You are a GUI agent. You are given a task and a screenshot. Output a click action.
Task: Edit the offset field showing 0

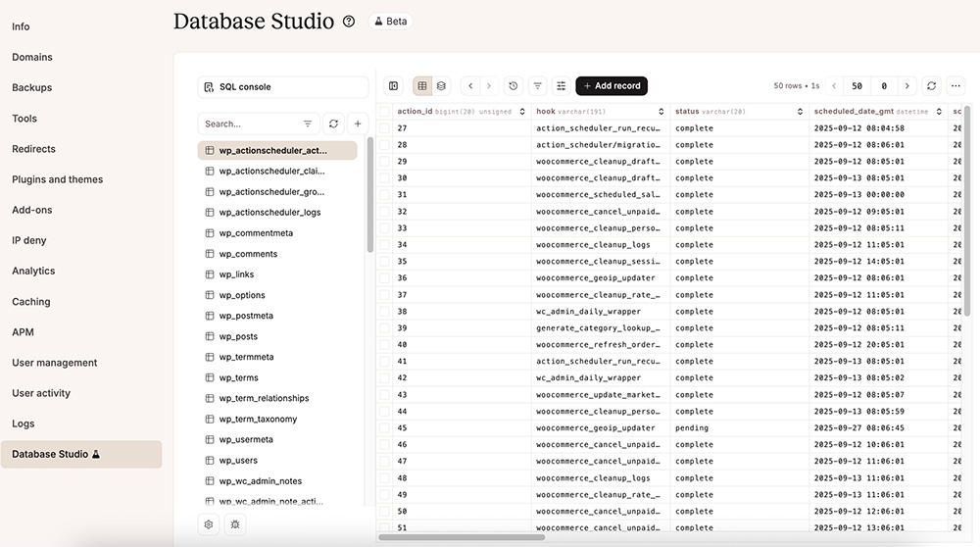[x=884, y=85]
